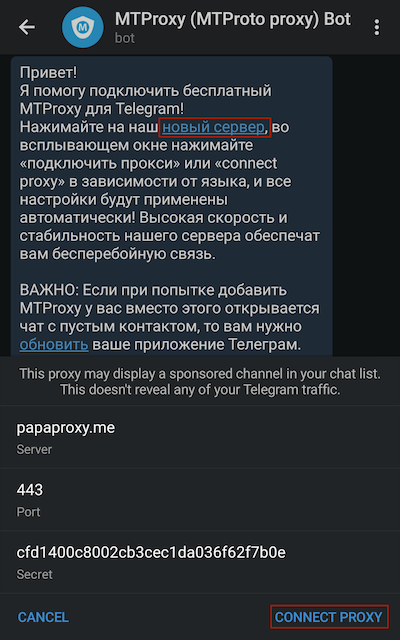400x640 pixels.
Task: Confirm with the CONNECT PROXY button
Action: click(329, 617)
